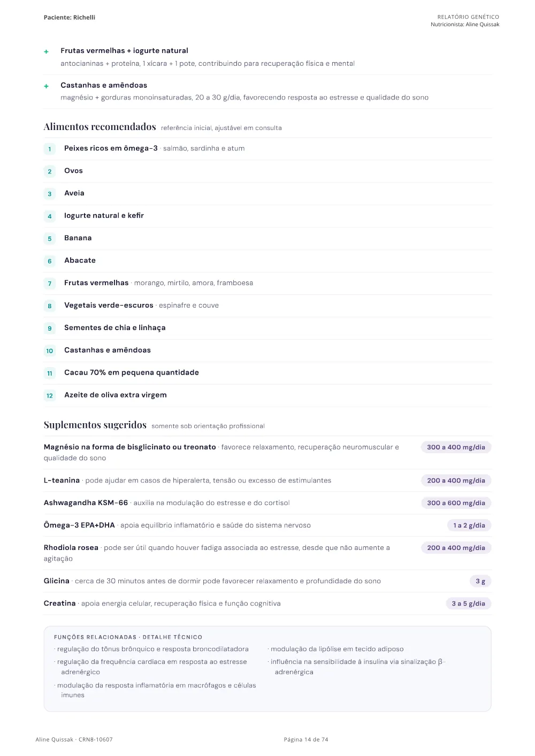Select number badge 2 next to Ovos
535x756 pixels.
tap(50, 172)
